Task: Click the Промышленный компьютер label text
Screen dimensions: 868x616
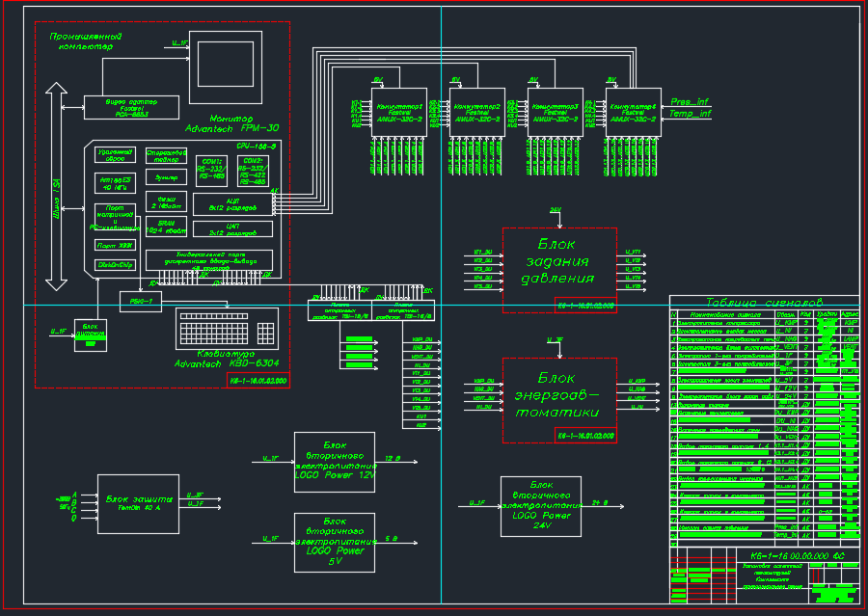Action: click(x=85, y=41)
